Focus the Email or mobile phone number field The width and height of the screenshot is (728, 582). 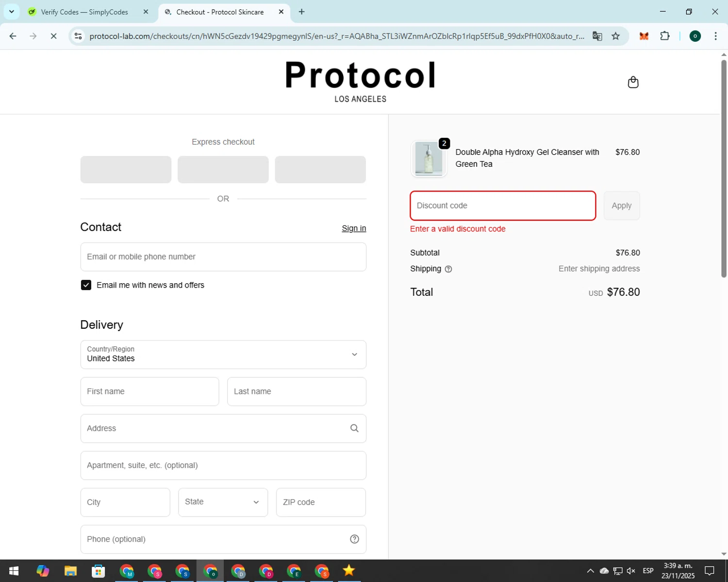tap(223, 257)
